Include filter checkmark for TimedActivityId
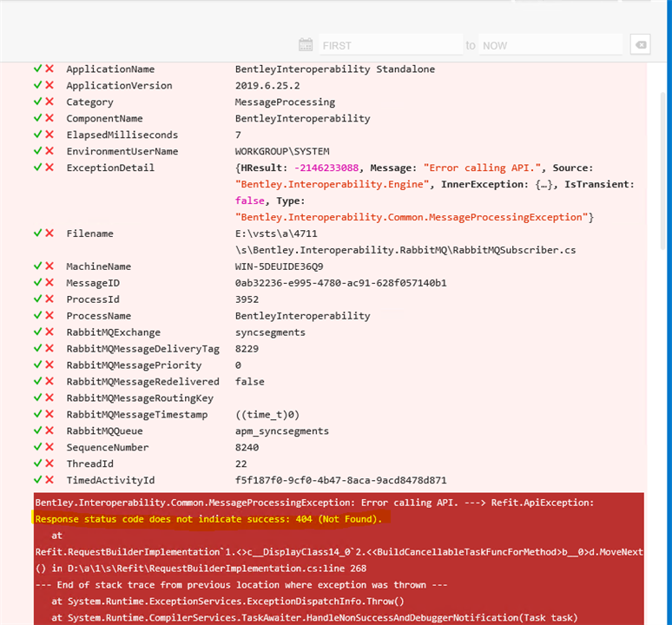The width and height of the screenshot is (672, 625). [37, 480]
